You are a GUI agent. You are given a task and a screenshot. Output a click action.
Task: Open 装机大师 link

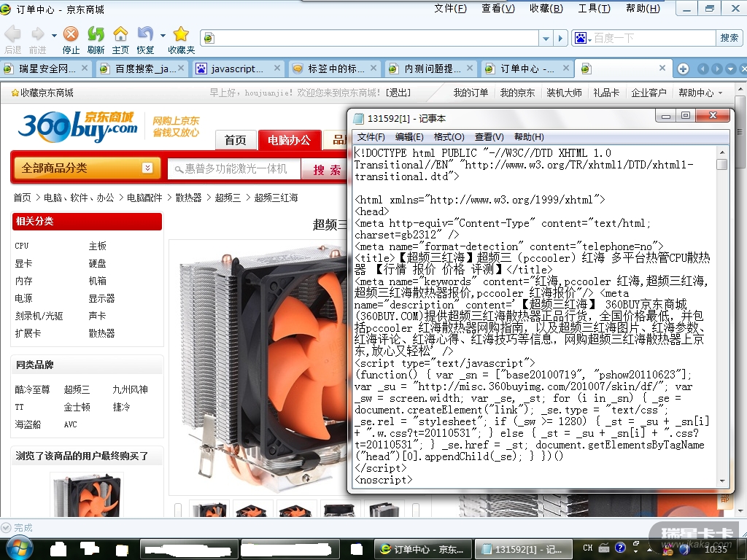point(564,93)
